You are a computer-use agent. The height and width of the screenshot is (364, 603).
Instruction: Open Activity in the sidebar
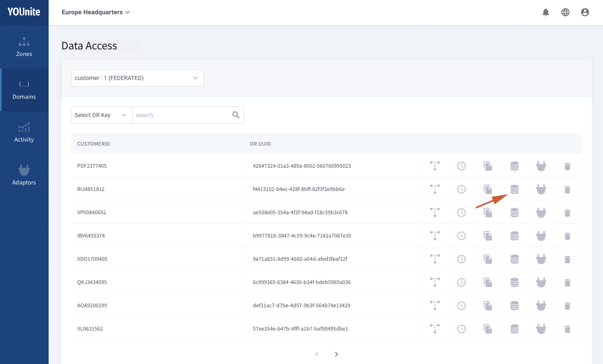[24, 133]
